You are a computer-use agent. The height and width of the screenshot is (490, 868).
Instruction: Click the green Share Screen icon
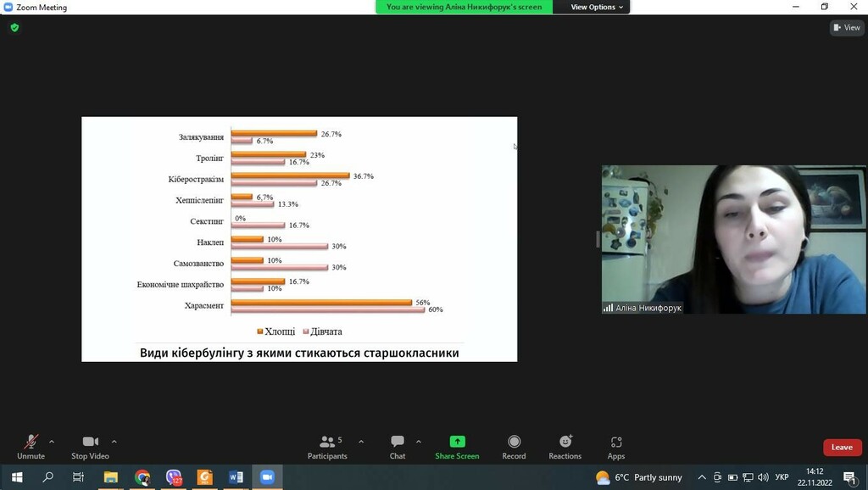click(x=457, y=442)
